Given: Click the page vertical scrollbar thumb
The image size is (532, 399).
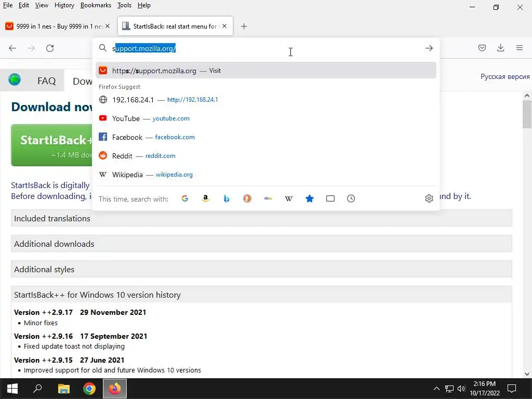Looking at the screenshot, I should click(x=527, y=115).
